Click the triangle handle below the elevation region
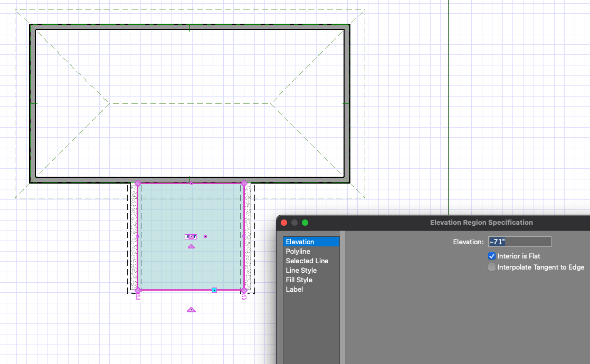Viewport: 590px width, 364px height. 191,310
